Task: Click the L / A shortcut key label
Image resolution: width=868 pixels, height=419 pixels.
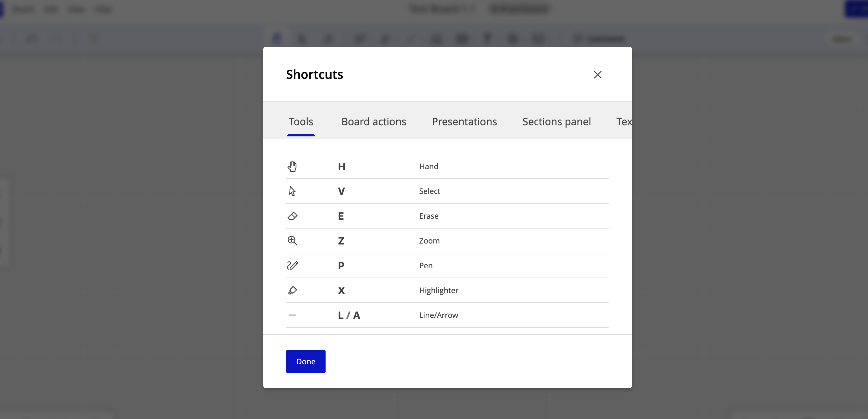Action: 349,315
